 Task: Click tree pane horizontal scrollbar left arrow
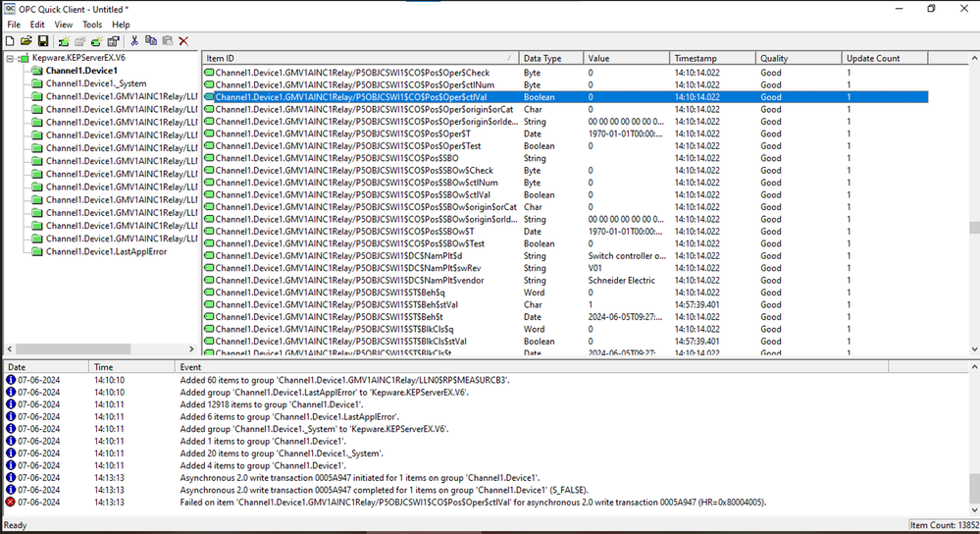click(10, 348)
